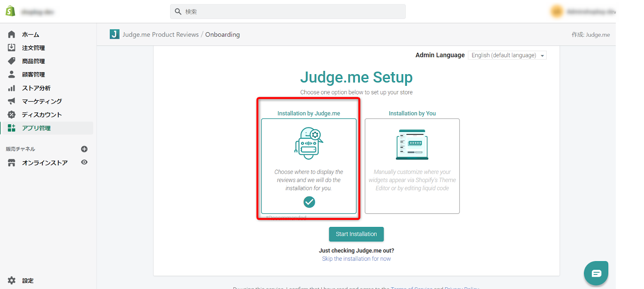
Task: Click the ホーム house icon
Action: [x=12, y=35]
